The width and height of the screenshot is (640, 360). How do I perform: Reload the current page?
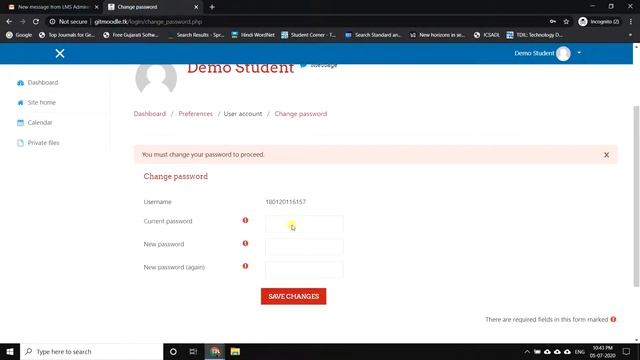36,22
